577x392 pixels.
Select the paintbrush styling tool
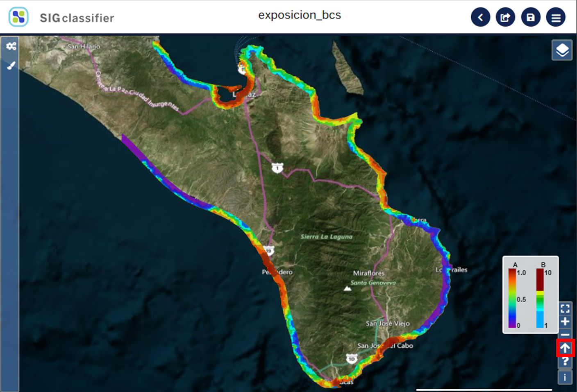coord(11,66)
